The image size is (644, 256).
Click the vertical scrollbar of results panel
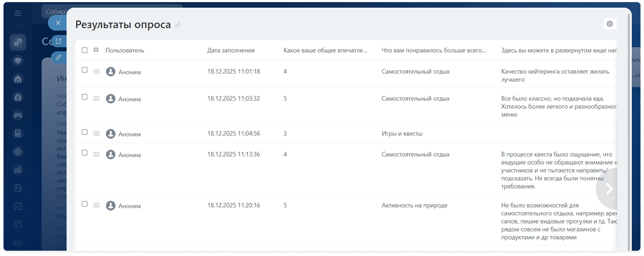pos(629,141)
